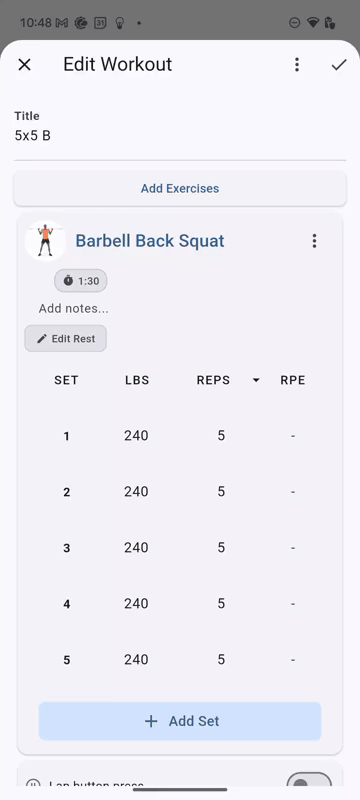Open the workout overflow menu in header

pyautogui.click(x=297, y=65)
